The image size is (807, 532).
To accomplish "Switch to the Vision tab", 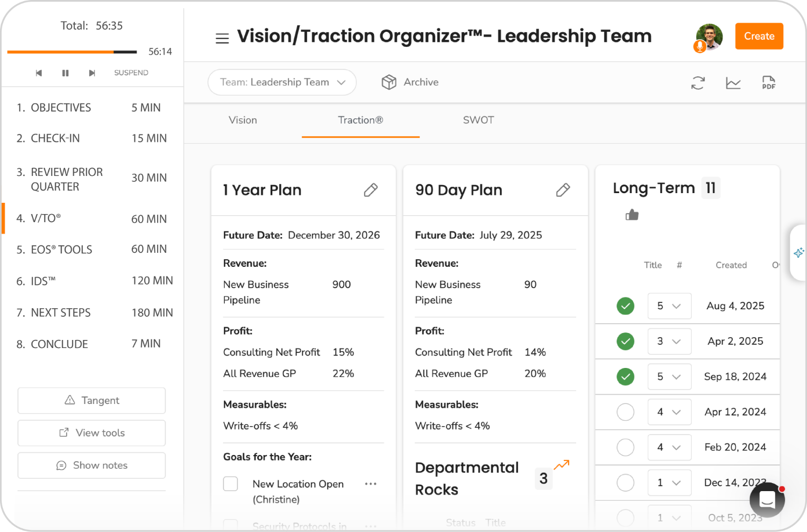I will click(243, 120).
